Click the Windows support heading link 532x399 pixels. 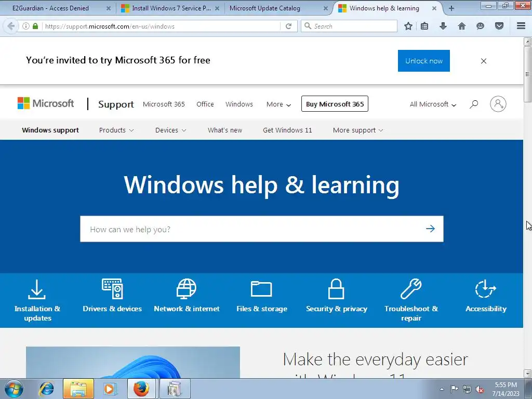pyautogui.click(x=50, y=130)
